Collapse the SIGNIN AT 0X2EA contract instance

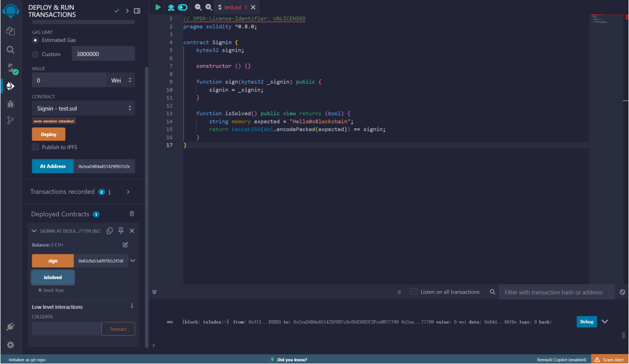34,231
